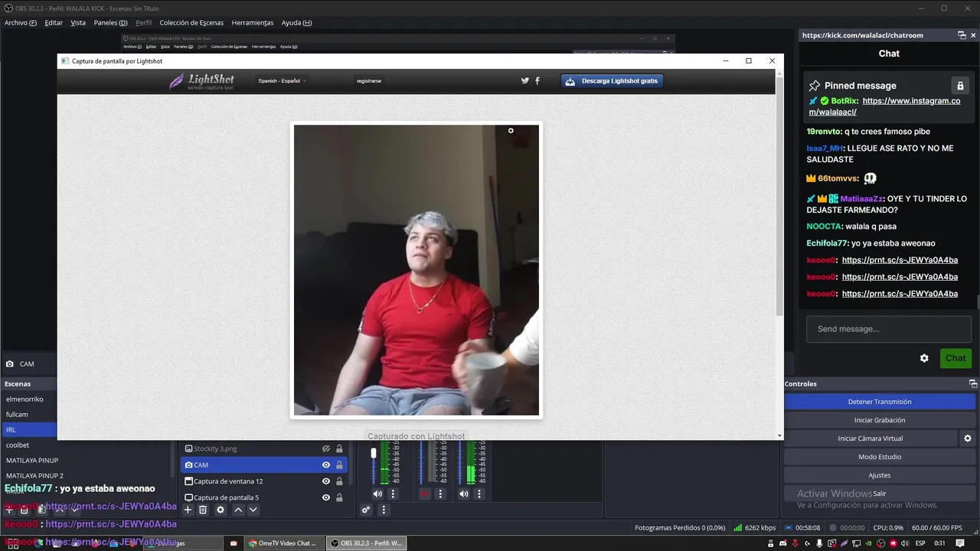Image resolution: width=980 pixels, height=551 pixels.
Task: Open the Paneles menu
Action: pyautogui.click(x=110, y=22)
